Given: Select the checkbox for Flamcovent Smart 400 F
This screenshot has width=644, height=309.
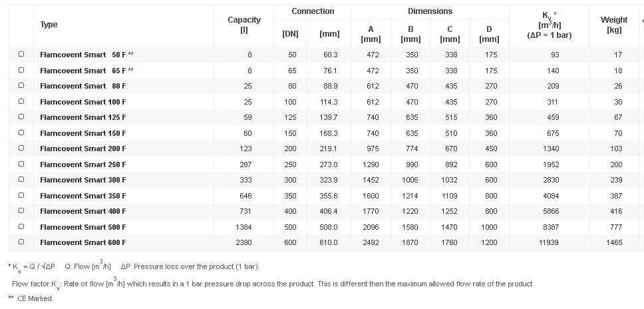Looking at the screenshot, I should 21,210.
